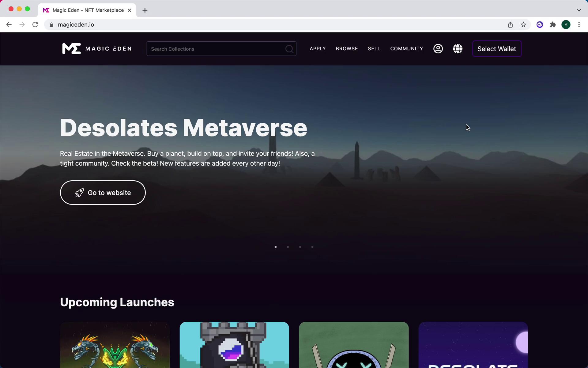This screenshot has height=368, width=588.
Task: Click the browser bookmark star icon
Action: pyautogui.click(x=524, y=25)
